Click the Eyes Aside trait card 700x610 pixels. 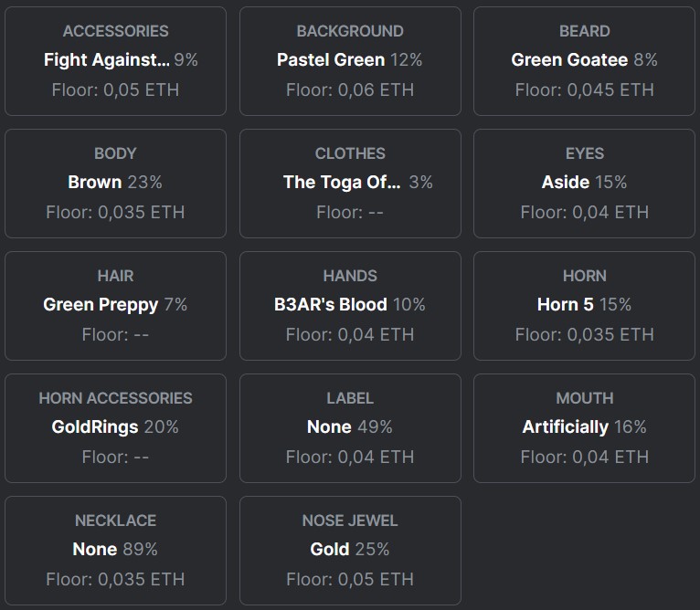pyautogui.click(x=584, y=184)
